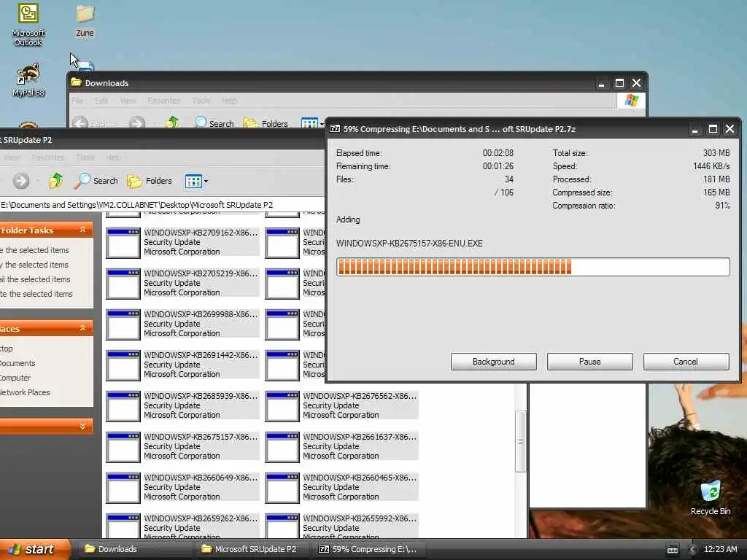The height and width of the screenshot is (560, 747).
Task: Click the compression progress bar
Action: 533,267
